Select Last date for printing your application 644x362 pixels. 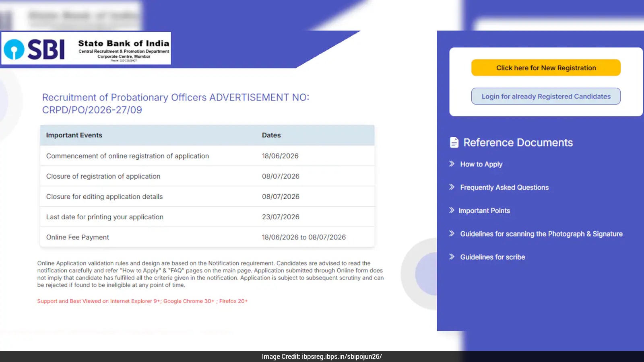click(105, 217)
